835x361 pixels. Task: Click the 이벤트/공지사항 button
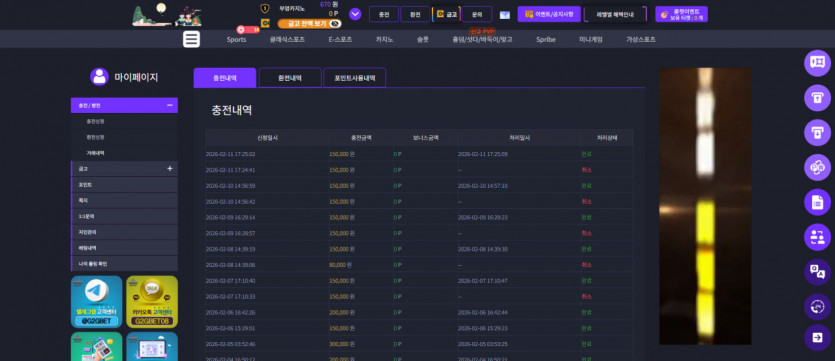pyautogui.click(x=549, y=14)
